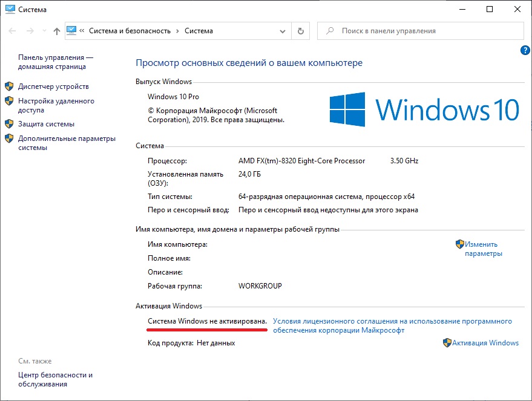The height and width of the screenshot is (401, 532).
Task: Click shield icon beside Настройка удаленного доступа
Action: pyautogui.click(x=9, y=100)
